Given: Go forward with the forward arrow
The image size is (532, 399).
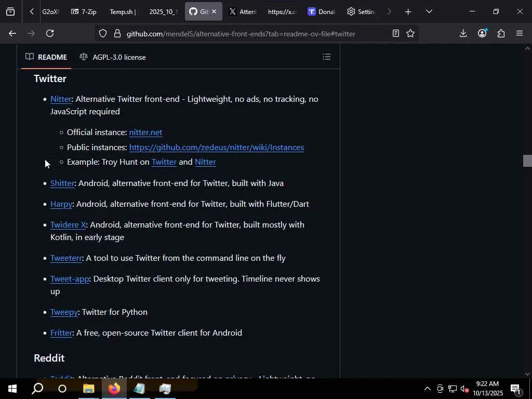Looking at the screenshot, I should click(31, 33).
